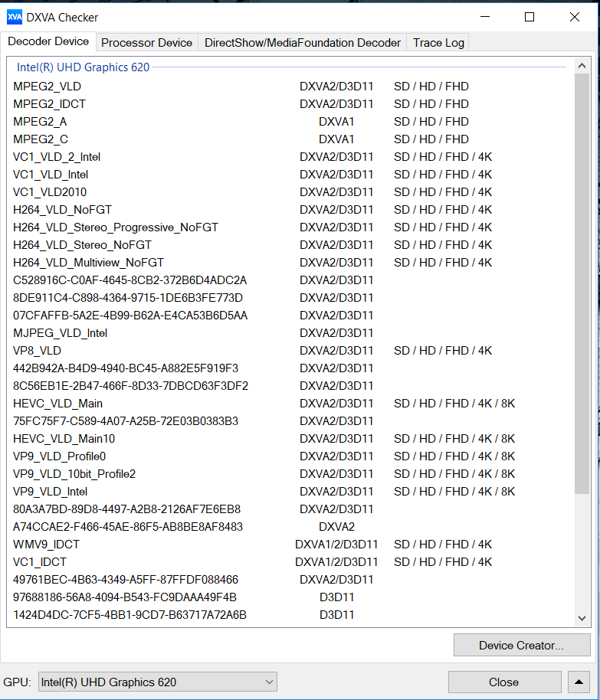Screen dimensions: 600x700
Task: Select H264_VLD_Stereo_Progressive_NoFGT entry
Action: point(290,227)
